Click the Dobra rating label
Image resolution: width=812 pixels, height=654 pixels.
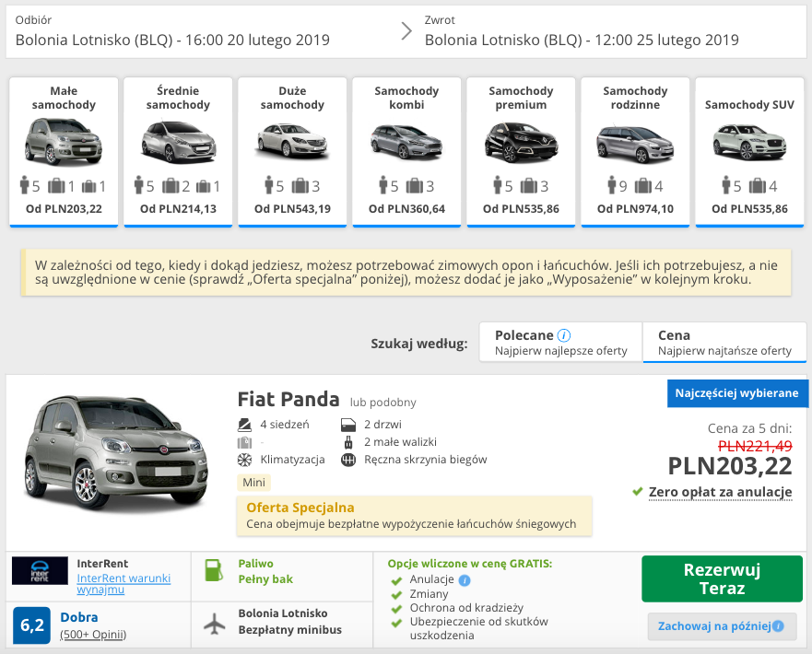point(79,617)
